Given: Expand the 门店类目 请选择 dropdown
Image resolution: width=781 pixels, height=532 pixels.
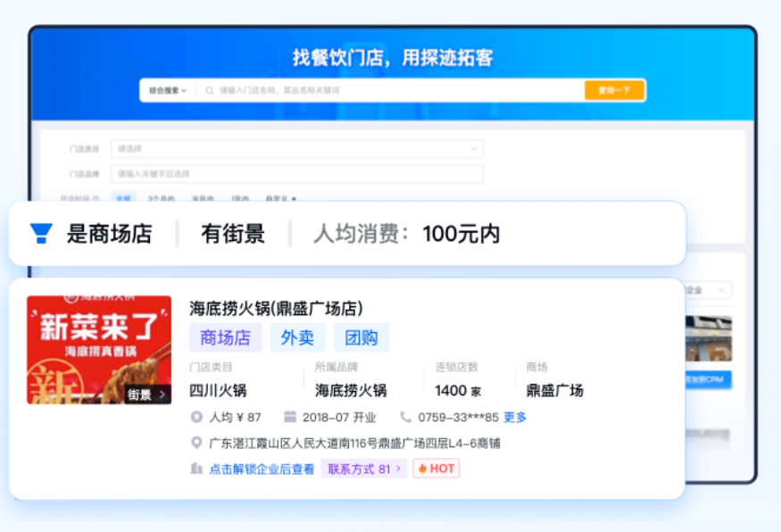Looking at the screenshot, I should (x=296, y=149).
